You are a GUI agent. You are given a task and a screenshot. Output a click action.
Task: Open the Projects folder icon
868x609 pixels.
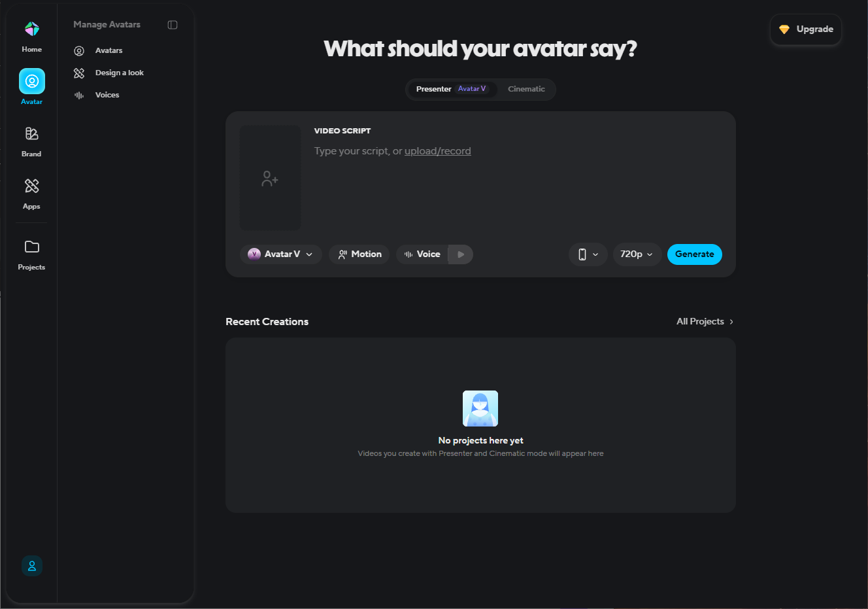tap(31, 247)
